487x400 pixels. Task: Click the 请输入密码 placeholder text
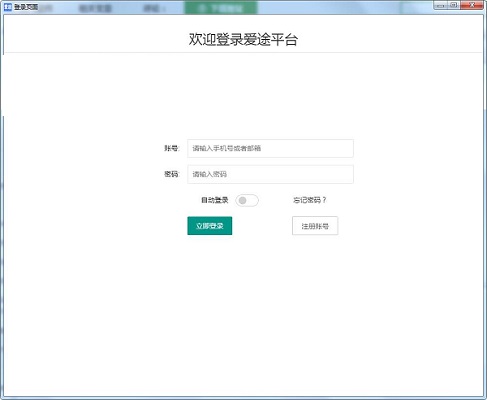pyautogui.click(x=210, y=174)
